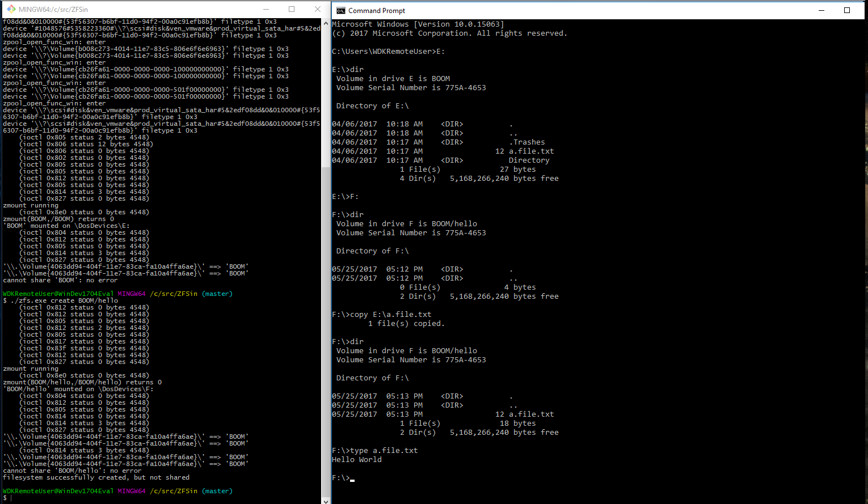Click the 'filesystem successfully created, but not shared' line
This screenshot has width=868, height=504.
click(x=96, y=477)
